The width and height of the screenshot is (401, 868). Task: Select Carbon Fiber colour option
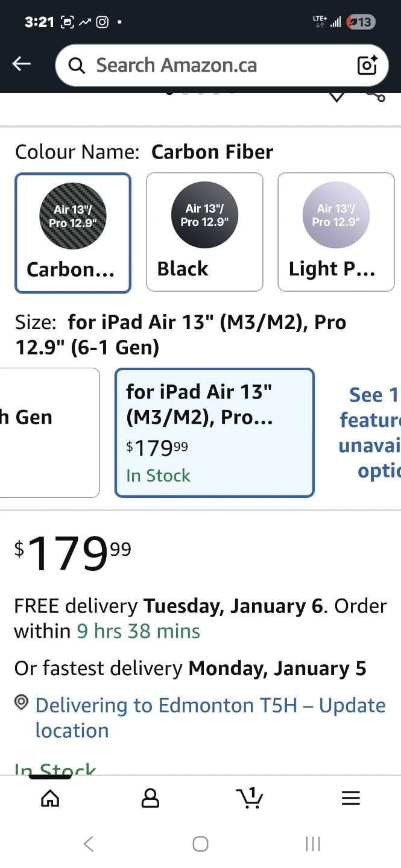click(73, 233)
